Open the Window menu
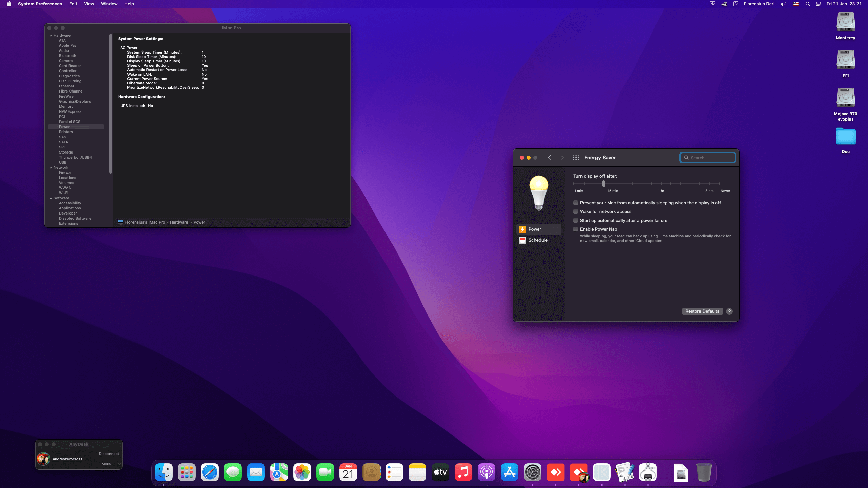Image resolution: width=868 pixels, height=488 pixels. click(109, 4)
